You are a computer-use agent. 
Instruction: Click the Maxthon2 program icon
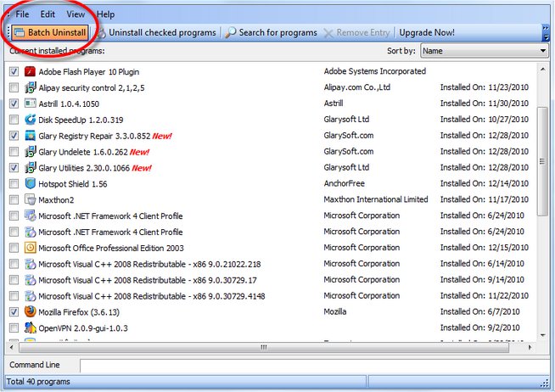(x=30, y=199)
